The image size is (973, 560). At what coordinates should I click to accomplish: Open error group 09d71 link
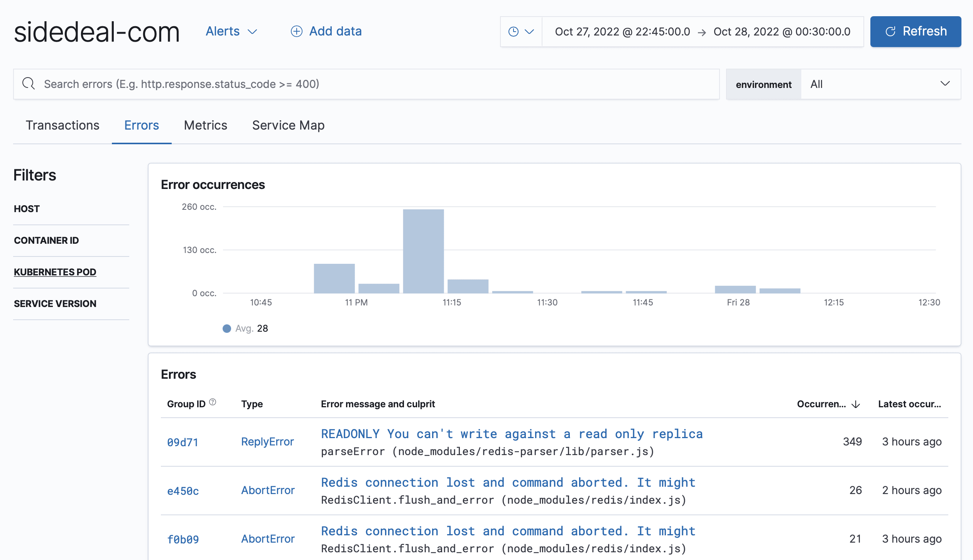(x=183, y=442)
